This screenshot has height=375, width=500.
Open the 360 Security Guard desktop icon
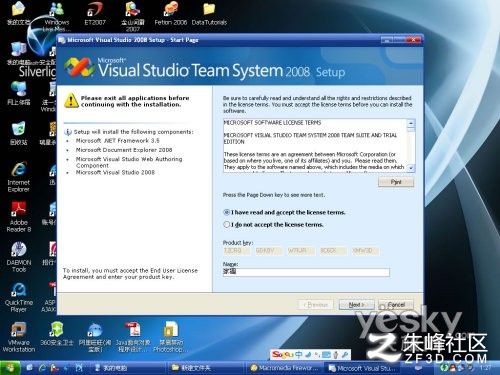[x=57, y=334]
